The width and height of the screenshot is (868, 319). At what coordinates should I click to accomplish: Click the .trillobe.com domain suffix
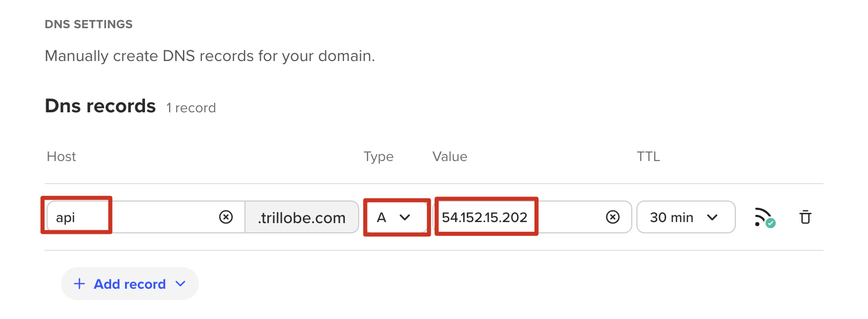coord(302,218)
